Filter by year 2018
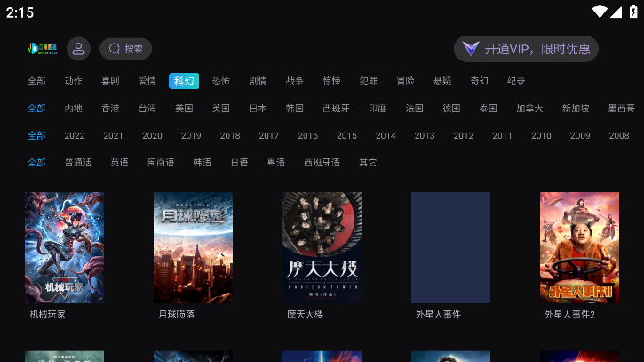The image size is (644, 362). tap(230, 135)
